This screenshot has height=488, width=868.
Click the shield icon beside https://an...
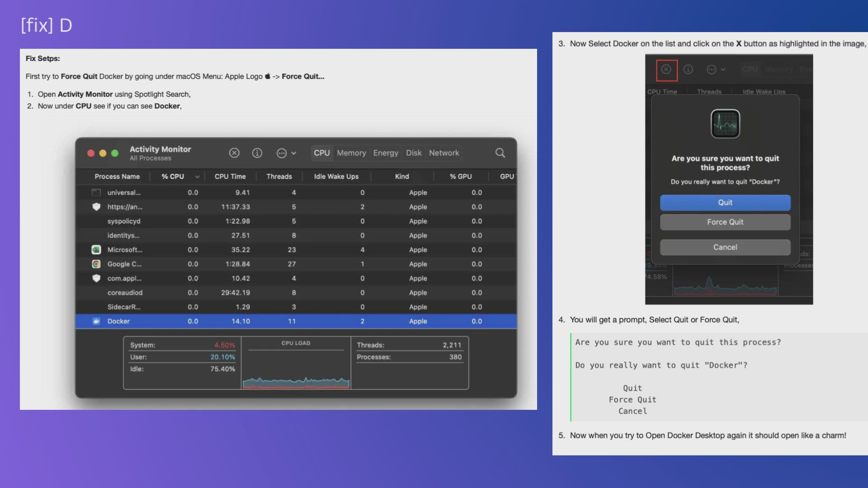coord(96,207)
